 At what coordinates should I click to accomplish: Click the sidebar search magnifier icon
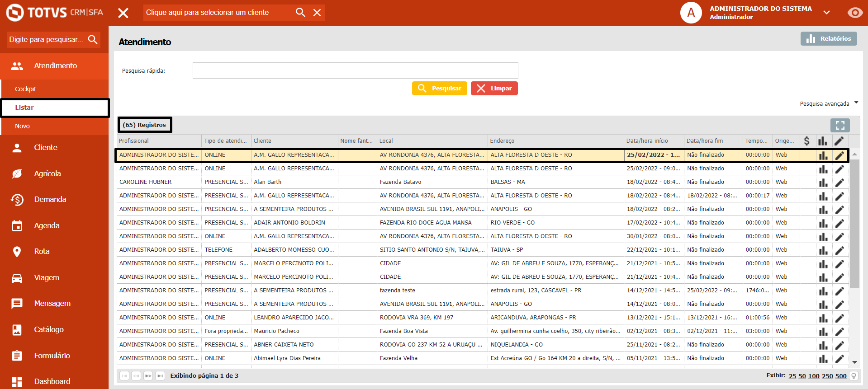(x=93, y=39)
